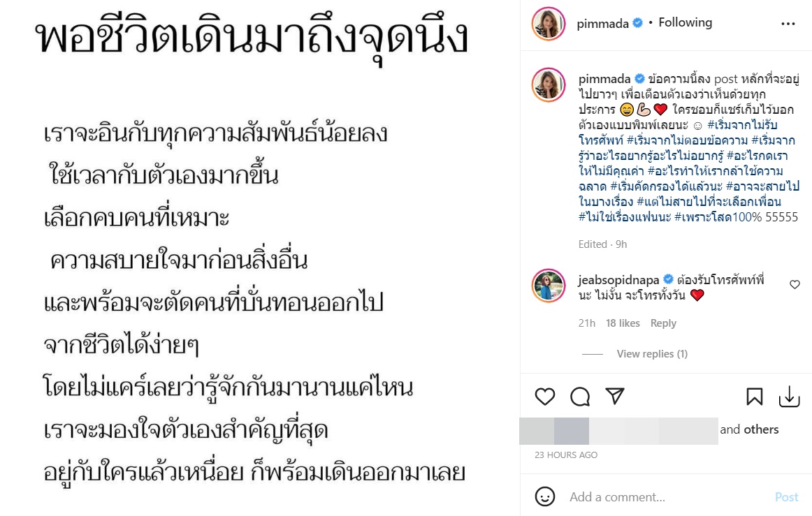Screen dimensions: 812x516
Task: Submit comment with Post button
Action: pyautogui.click(x=787, y=497)
